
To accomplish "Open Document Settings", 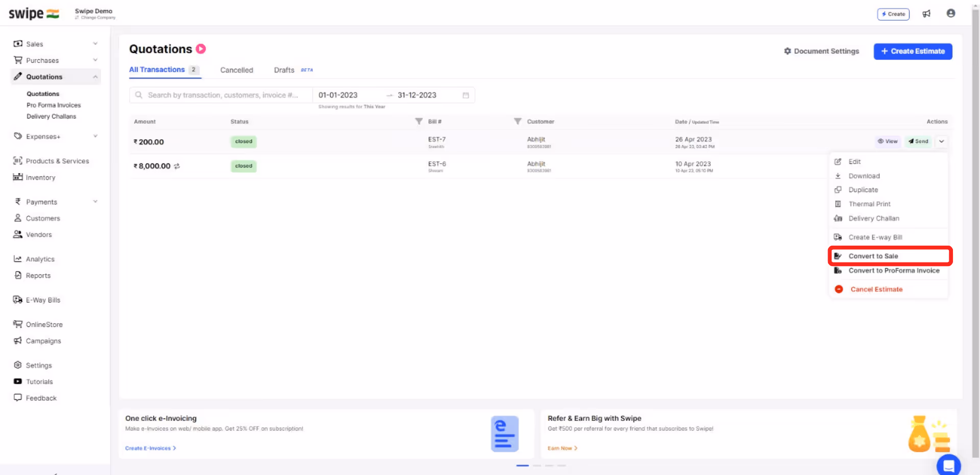I will coord(821,51).
